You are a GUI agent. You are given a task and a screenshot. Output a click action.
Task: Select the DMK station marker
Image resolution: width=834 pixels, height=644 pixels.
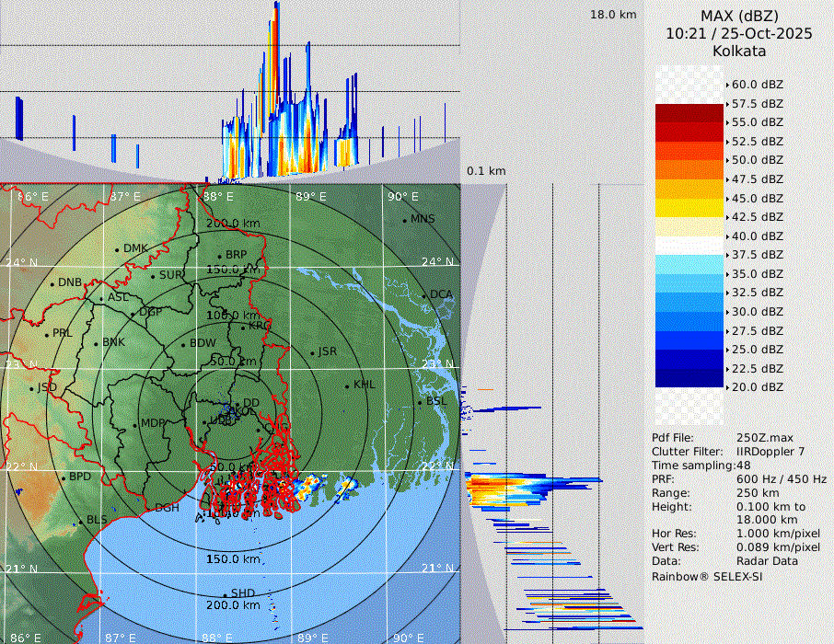click(x=117, y=249)
